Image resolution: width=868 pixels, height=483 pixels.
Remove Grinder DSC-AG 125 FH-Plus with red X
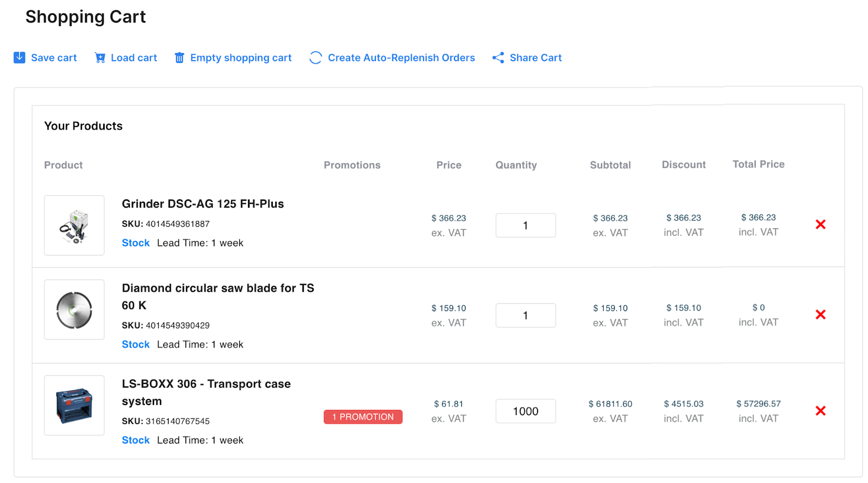[820, 224]
